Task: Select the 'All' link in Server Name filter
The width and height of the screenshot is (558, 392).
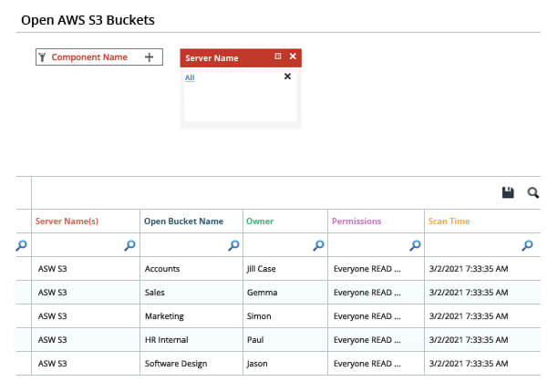Action: (190, 77)
